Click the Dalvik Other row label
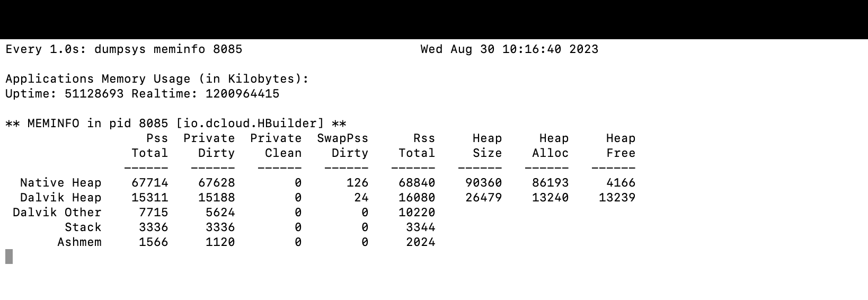This screenshot has width=868, height=300. pos(57,213)
